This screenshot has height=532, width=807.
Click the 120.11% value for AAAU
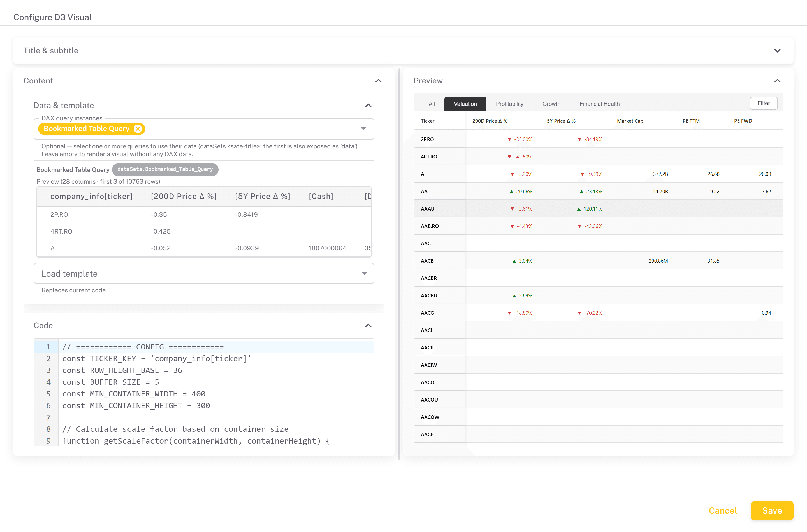point(593,209)
